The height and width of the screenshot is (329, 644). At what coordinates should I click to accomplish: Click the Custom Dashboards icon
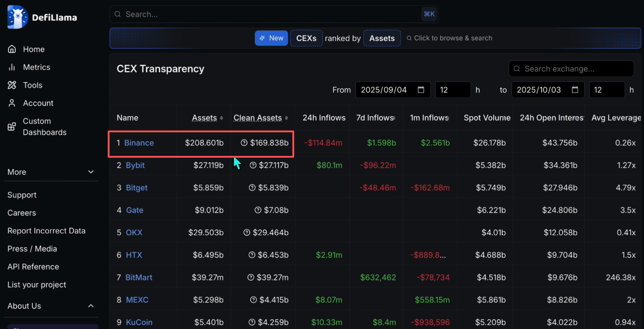pos(12,127)
